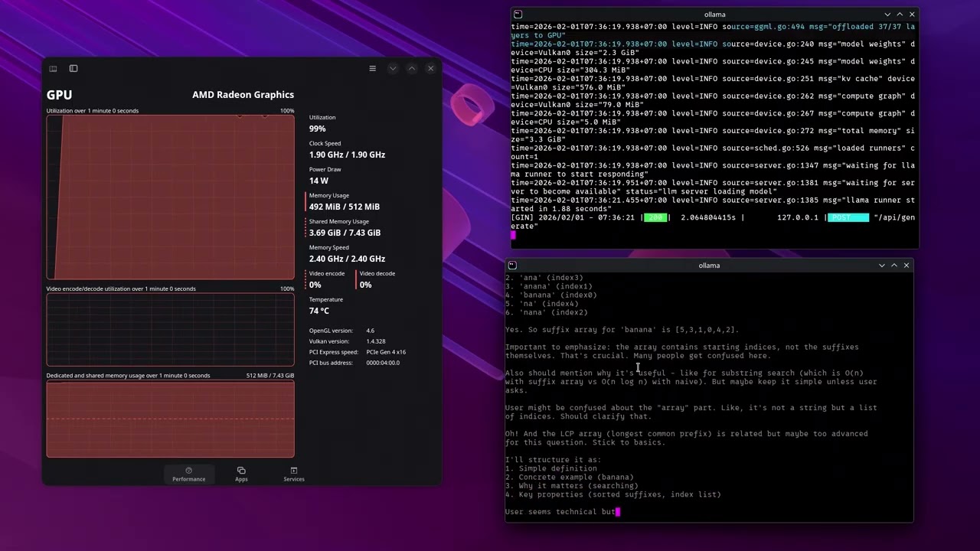The height and width of the screenshot is (551, 980).
Task: Click the line "Yes. So suffix array for 'banana'"
Action: click(622, 330)
